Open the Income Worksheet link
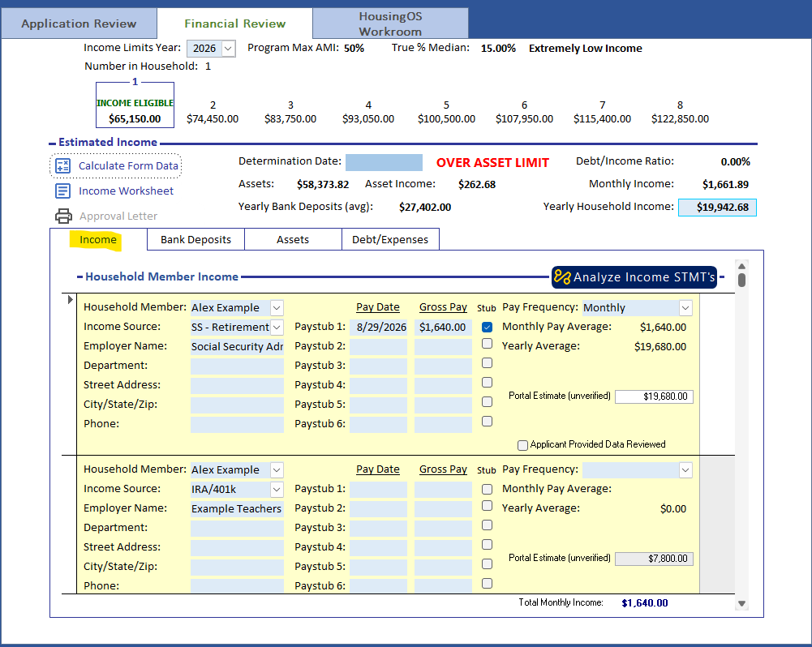The width and height of the screenshot is (812, 647). [126, 191]
